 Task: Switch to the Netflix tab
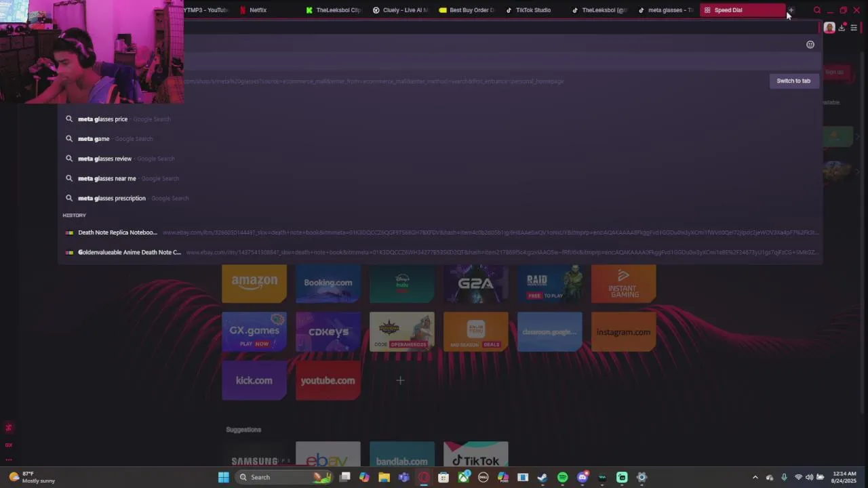[x=258, y=10]
